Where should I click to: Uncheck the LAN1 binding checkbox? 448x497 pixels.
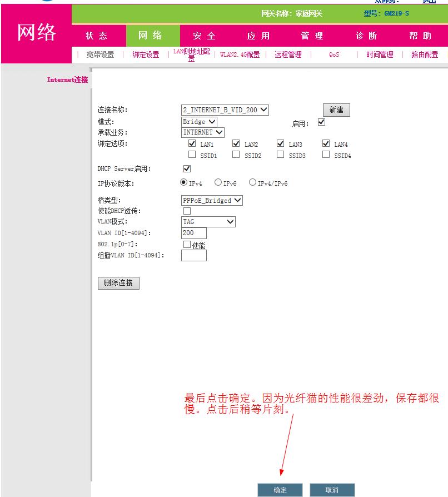pos(192,143)
